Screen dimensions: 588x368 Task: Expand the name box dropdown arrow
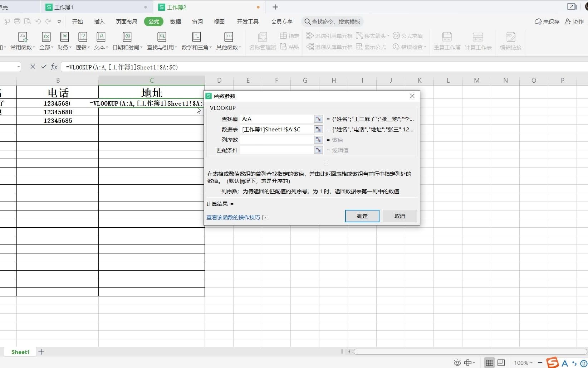tap(18, 67)
